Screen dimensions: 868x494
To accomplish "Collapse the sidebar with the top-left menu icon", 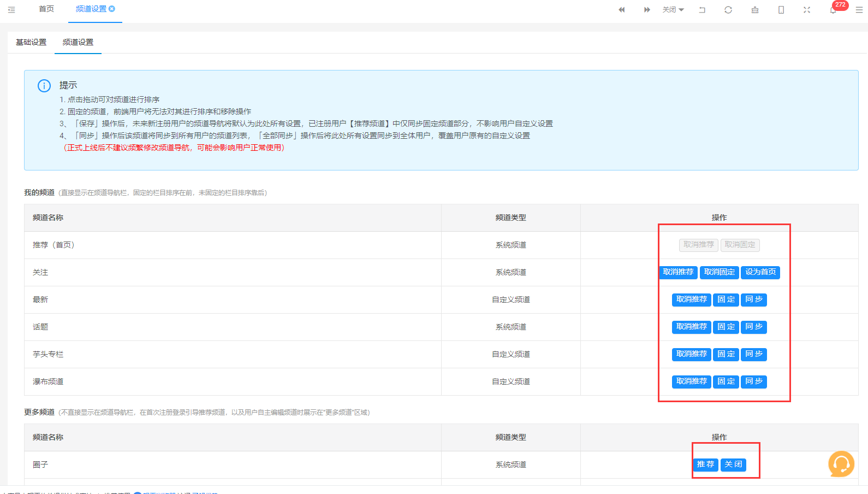I will (11, 10).
